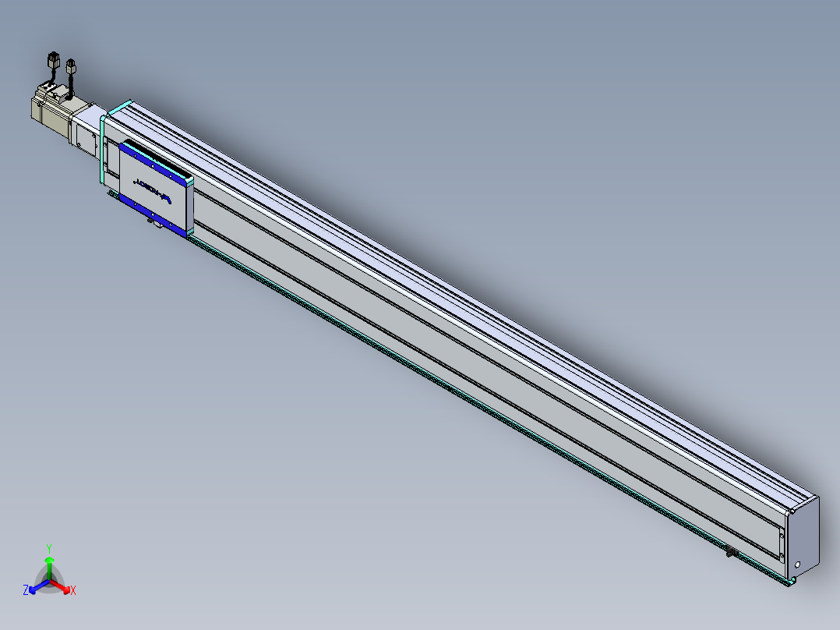The image size is (840, 630).
Task: Click the red X axis of the orientation triad
Action: click(x=62, y=587)
